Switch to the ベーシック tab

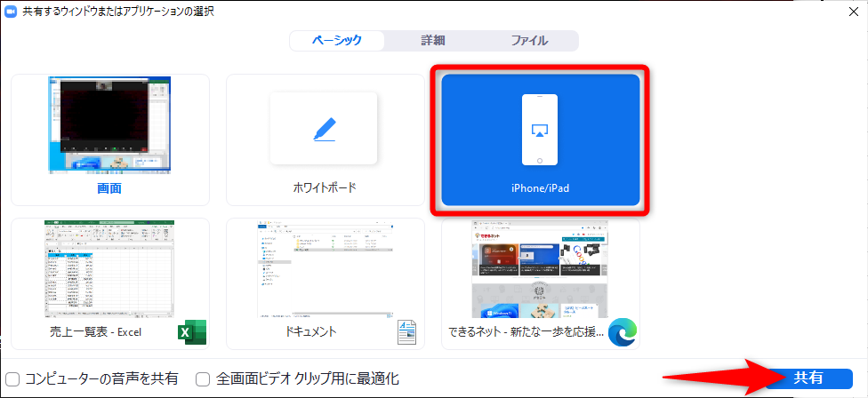tap(337, 40)
